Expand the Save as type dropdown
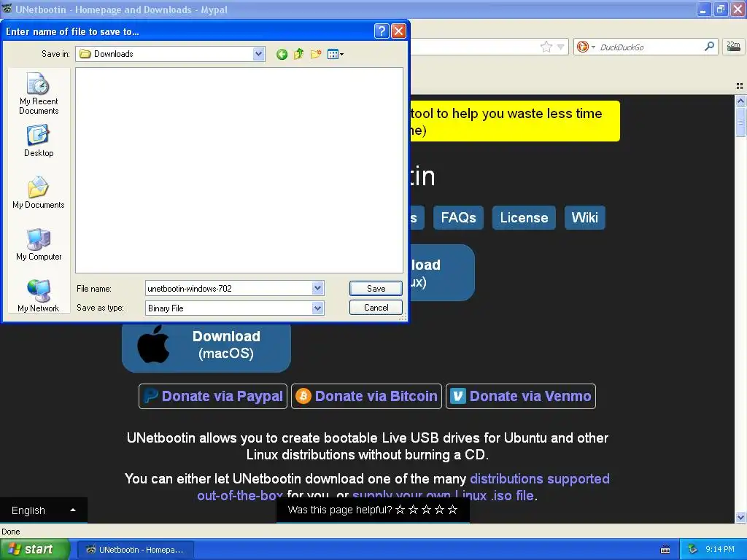This screenshot has width=747, height=560. click(x=318, y=308)
